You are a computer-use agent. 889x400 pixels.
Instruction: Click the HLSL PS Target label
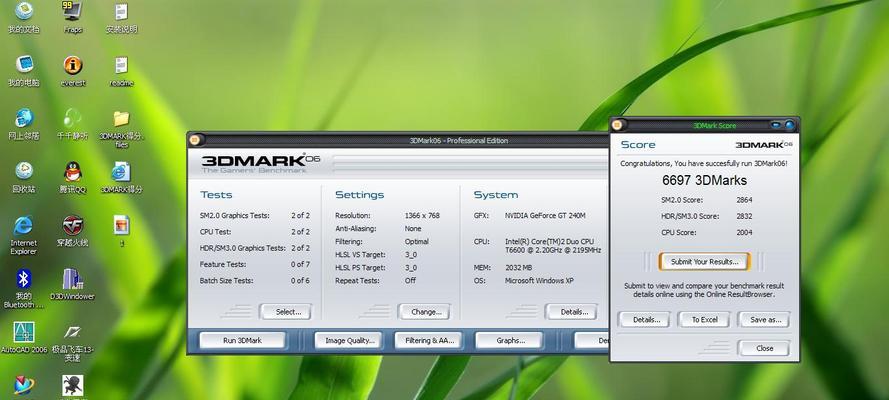[x=360, y=267]
